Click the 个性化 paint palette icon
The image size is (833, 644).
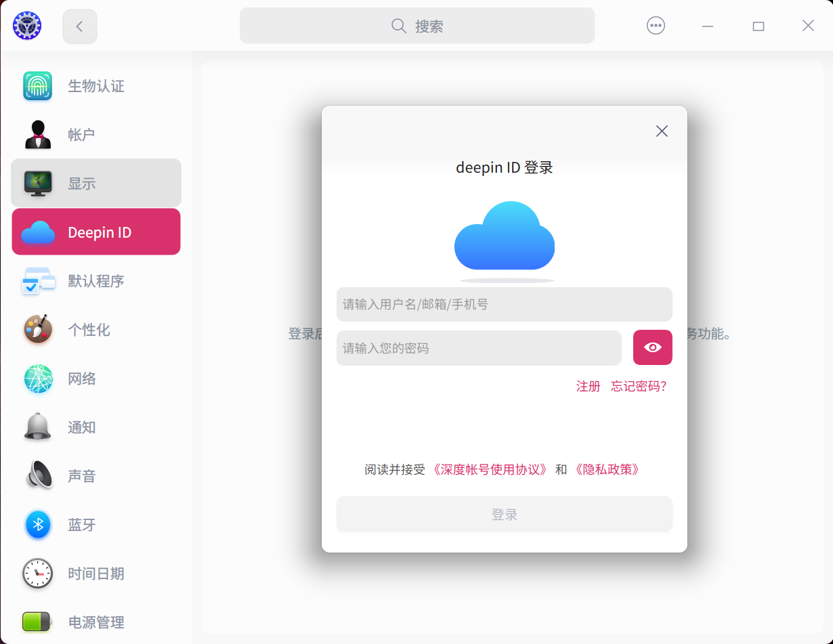(x=38, y=330)
